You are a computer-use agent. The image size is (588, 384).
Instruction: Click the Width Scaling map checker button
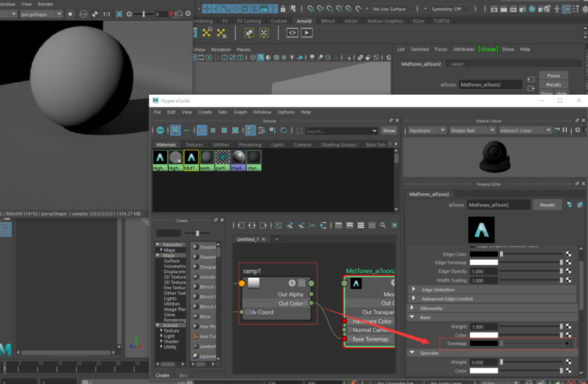pyautogui.click(x=568, y=280)
